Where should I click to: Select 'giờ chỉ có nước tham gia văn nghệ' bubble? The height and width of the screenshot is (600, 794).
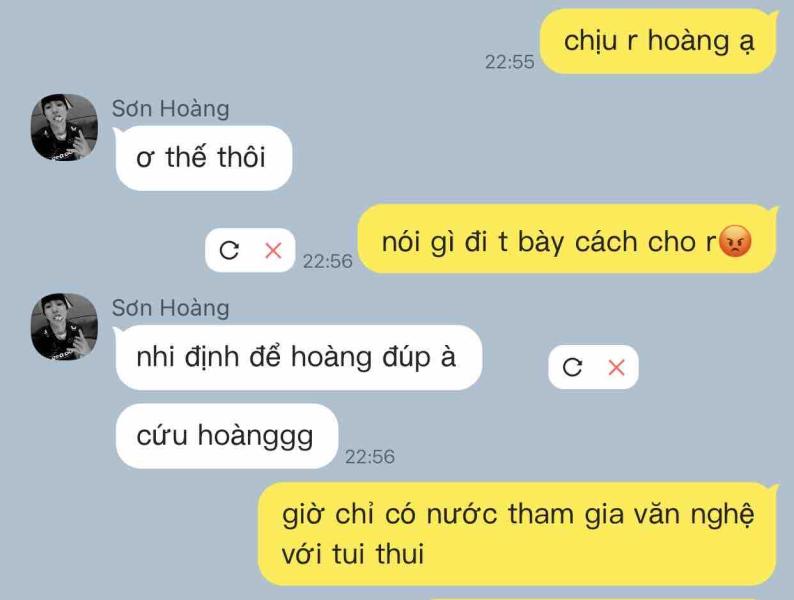(x=518, y=534)
